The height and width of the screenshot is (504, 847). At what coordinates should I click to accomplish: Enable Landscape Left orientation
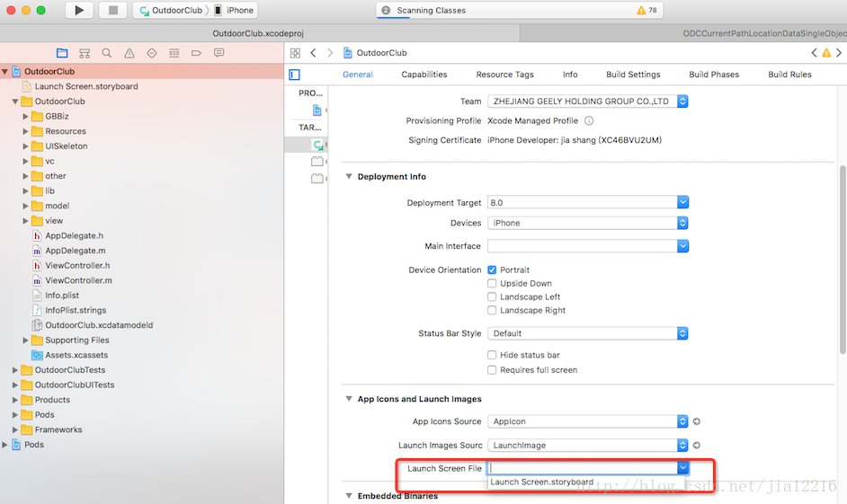[492, 296]
